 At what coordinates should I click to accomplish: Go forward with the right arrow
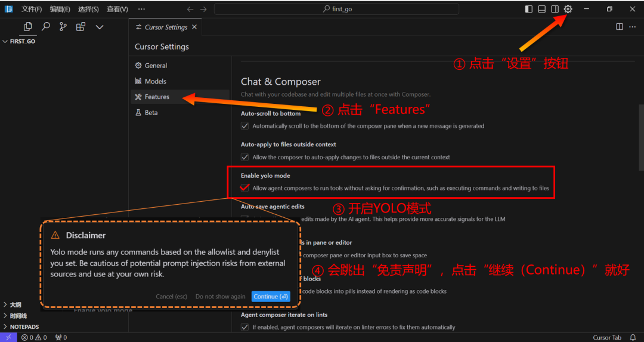[204, 9]
